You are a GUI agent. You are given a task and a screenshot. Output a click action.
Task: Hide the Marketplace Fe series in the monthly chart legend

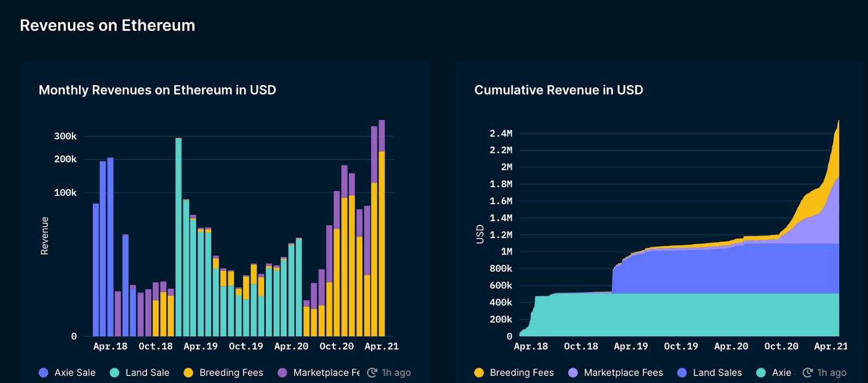click(x=319, y=373)
